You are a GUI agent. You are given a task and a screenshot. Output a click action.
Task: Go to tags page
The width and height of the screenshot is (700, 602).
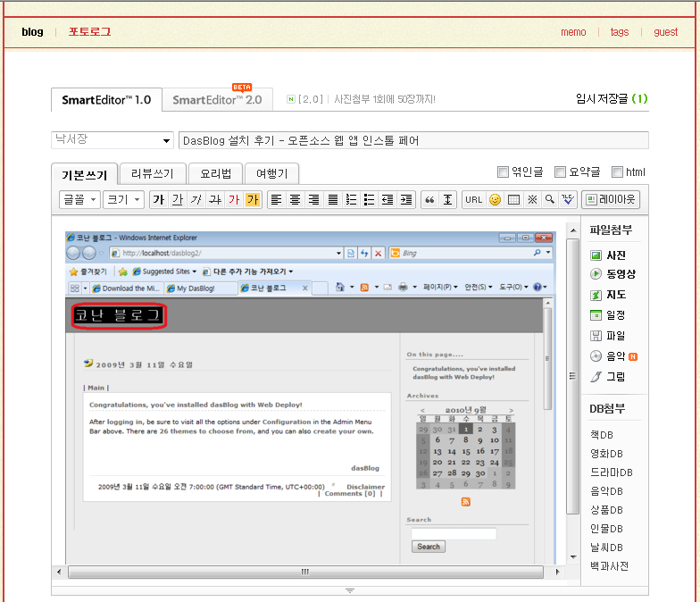620,32
